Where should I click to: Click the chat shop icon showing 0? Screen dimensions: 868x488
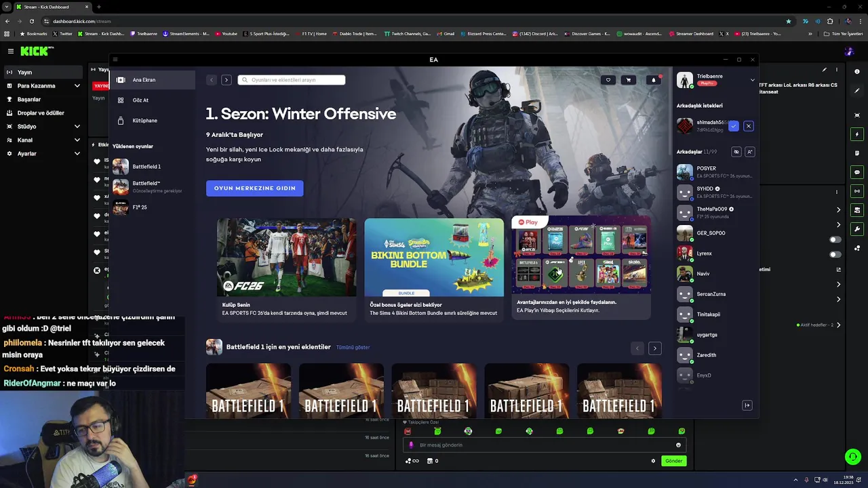[x=433, y=461]
